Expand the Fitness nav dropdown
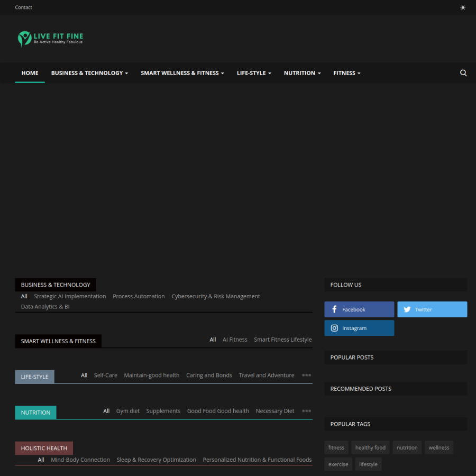476x476 pixels. [x=346, y=73]
